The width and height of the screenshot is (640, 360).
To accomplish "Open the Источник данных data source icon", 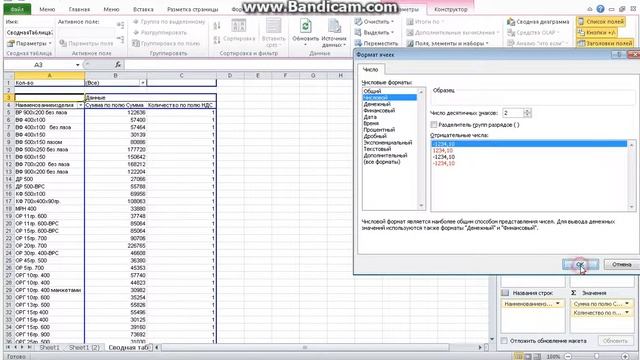I will (334, 26).
